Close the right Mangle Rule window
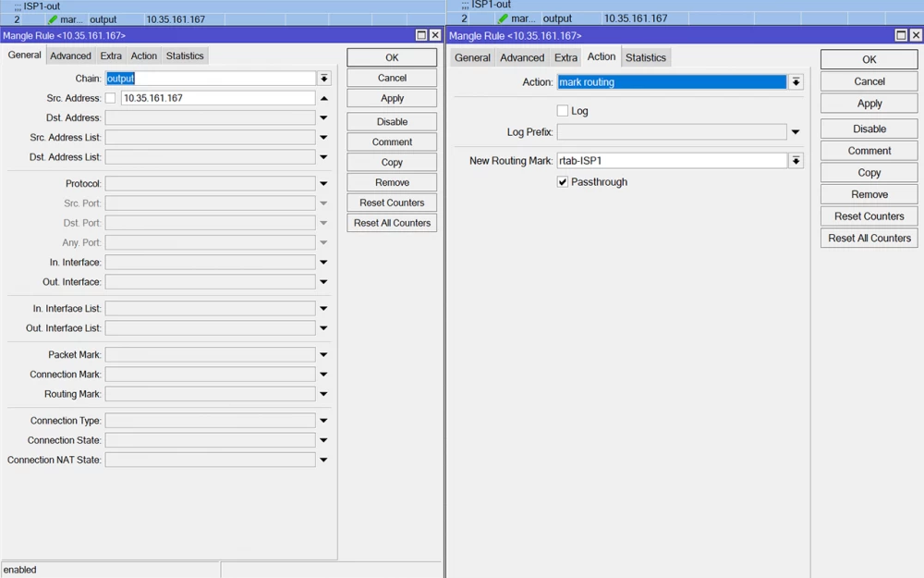 (916, 35)
